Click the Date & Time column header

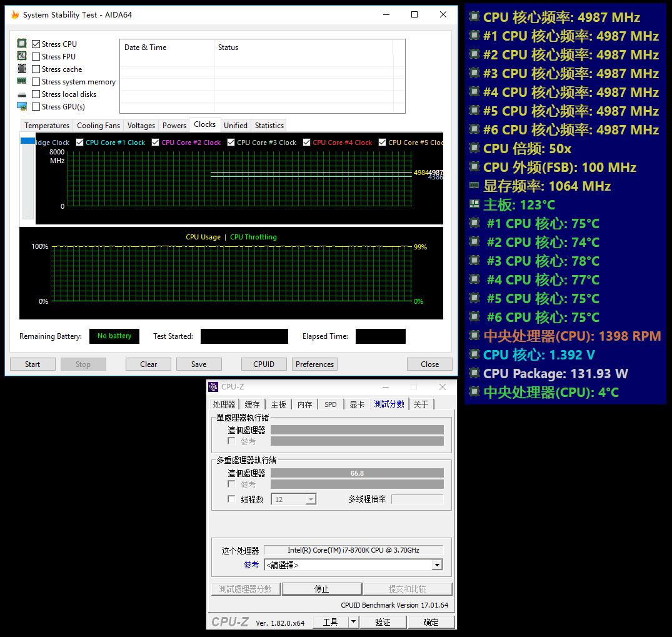pyautogui.click(x=167, y=48)
